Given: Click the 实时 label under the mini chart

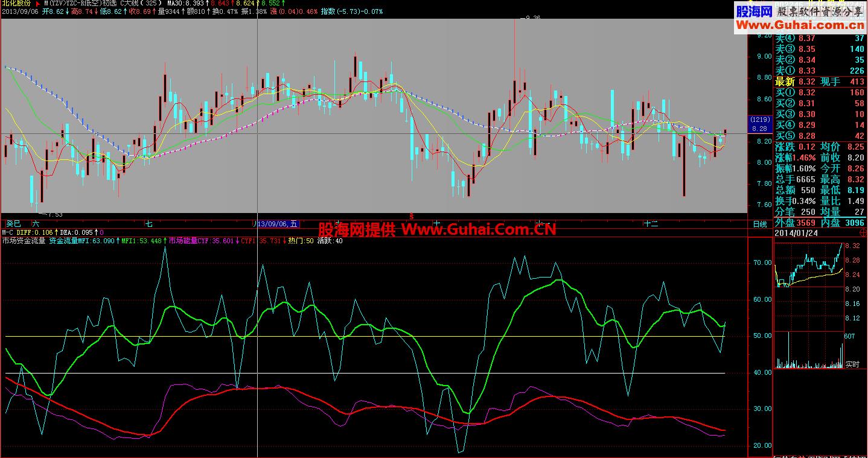Looking at the screenshot, I should [852, 364].
